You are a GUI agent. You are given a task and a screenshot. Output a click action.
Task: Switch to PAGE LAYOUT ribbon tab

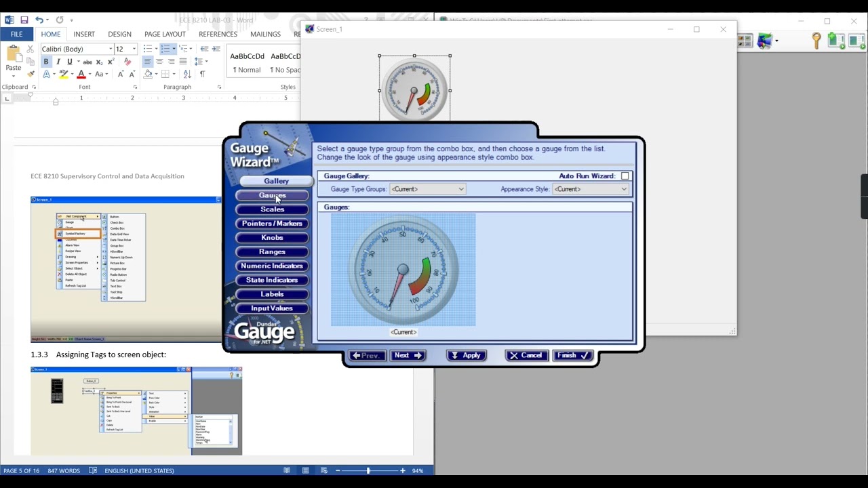[x=165, y=34]
